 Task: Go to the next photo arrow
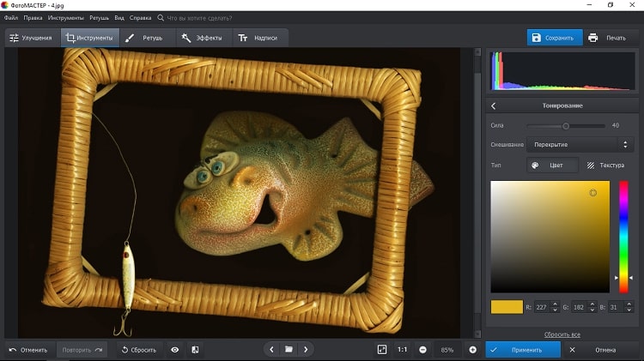pyautogui.click(x=306, y=350)
